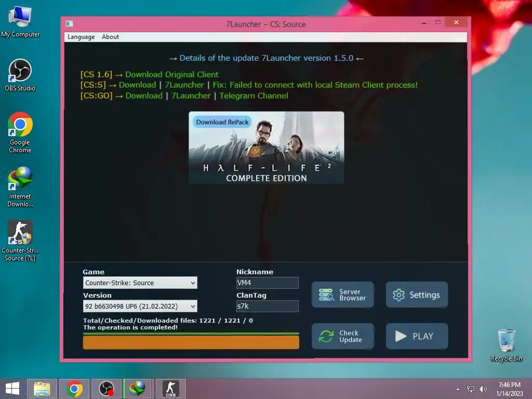Click the PLAY button

[417, 336]
